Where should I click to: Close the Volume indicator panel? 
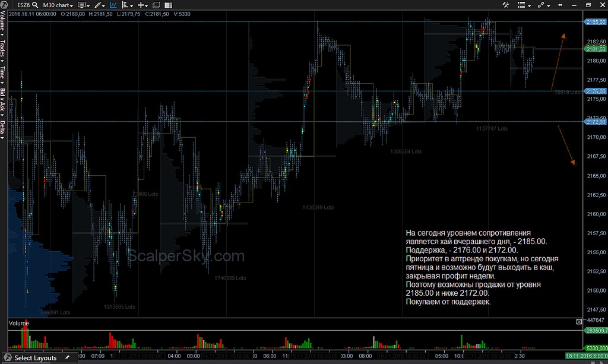[x=579, y=322]
